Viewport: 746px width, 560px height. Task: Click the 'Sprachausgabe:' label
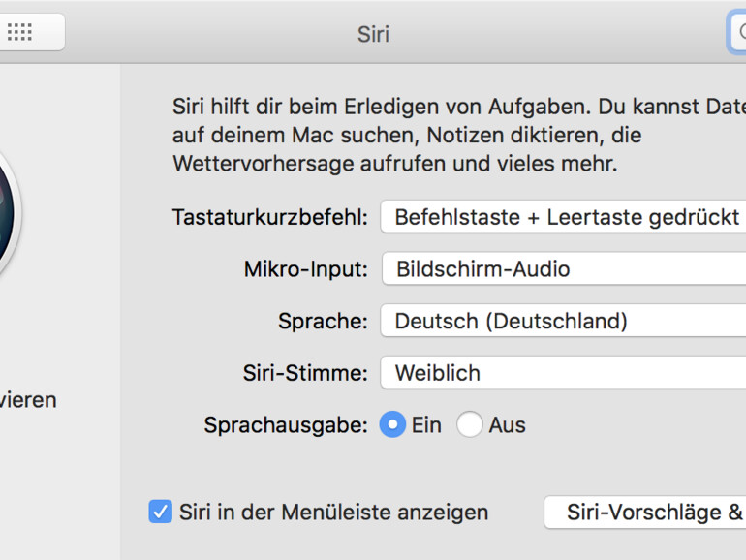pos(286,425)
